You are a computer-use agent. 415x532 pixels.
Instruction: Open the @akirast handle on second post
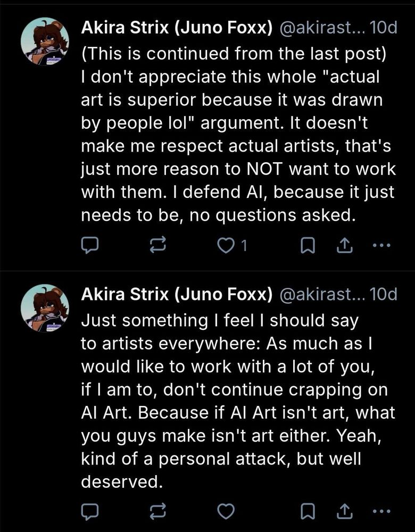pos(318,295)
